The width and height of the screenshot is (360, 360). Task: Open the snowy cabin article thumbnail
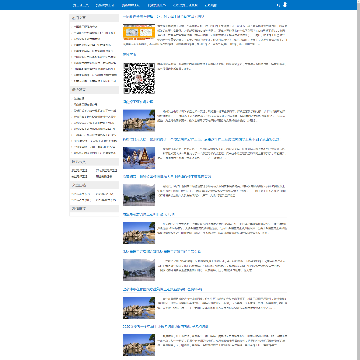[139, 158]
